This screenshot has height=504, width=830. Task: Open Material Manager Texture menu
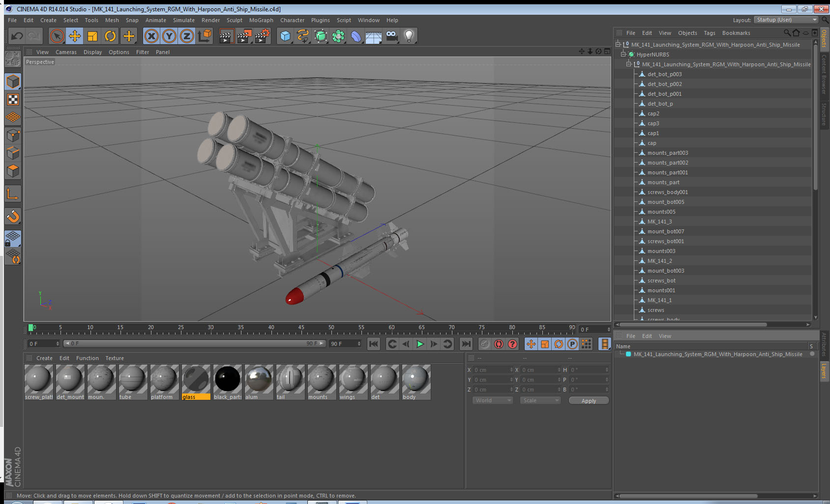coord(115,358)
